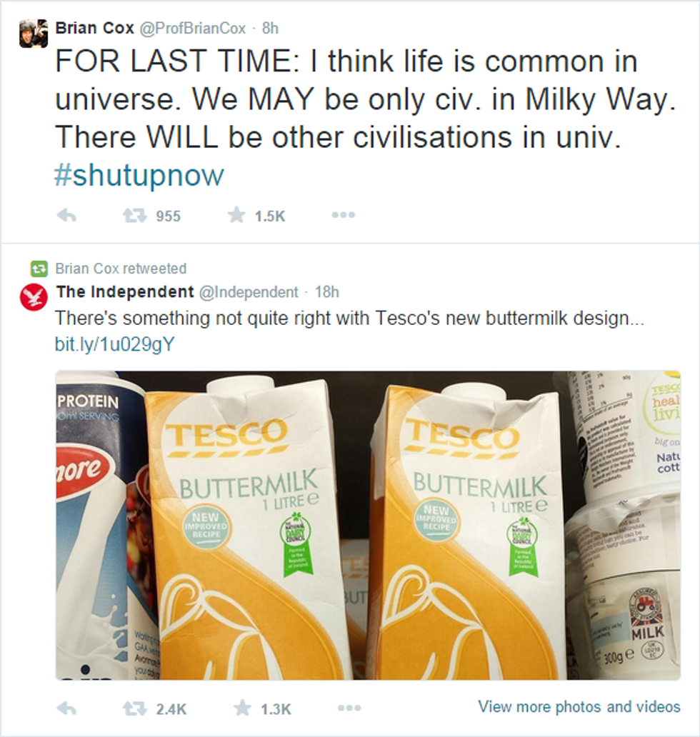Image resolution: width=700 pixels, height=737 pixels.
Task: Open the Tesco buttermilk photo
Action: (368, 525)
